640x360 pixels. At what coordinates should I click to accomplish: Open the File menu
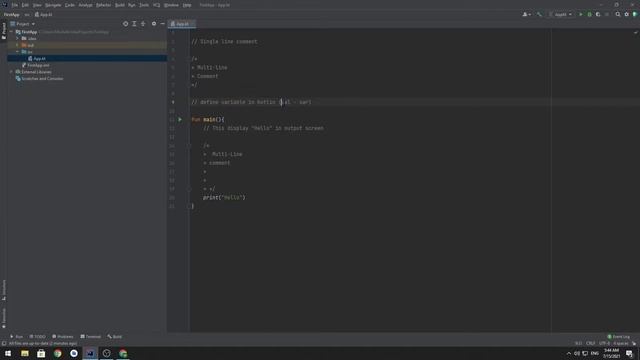(x=15, y=5)
